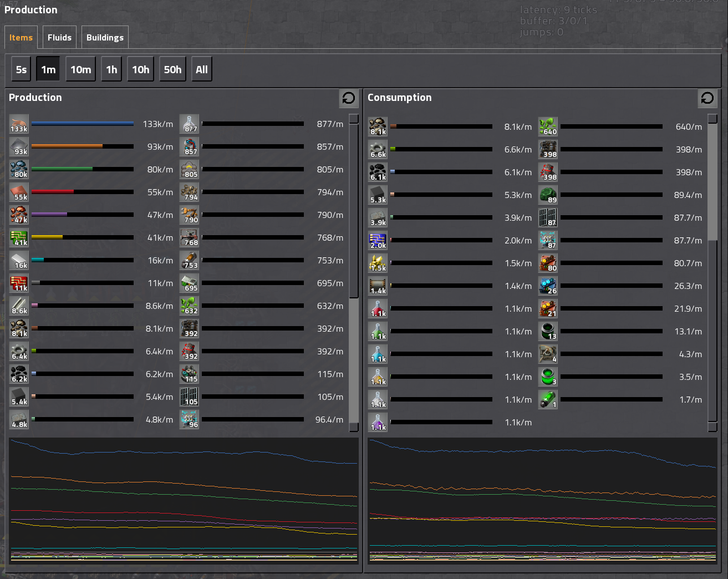Open the Fluids tab

pyautogui.click(x=59, y=38)
